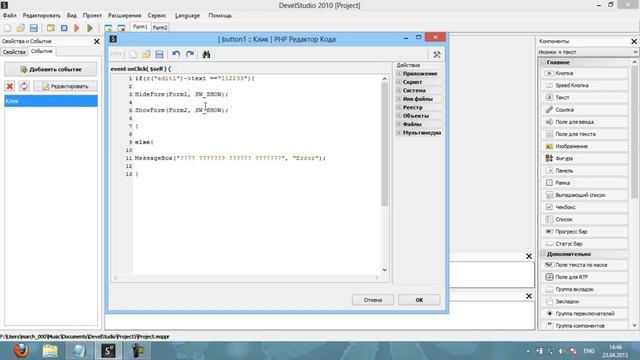Click the DevelStudio taskbar icon
This screenshot has height=360, width=640.
[x=108, y=351]
